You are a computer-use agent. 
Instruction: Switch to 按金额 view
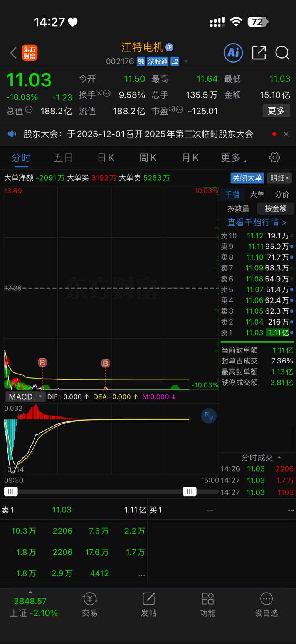pyautogui.click(x=276, y=208)
